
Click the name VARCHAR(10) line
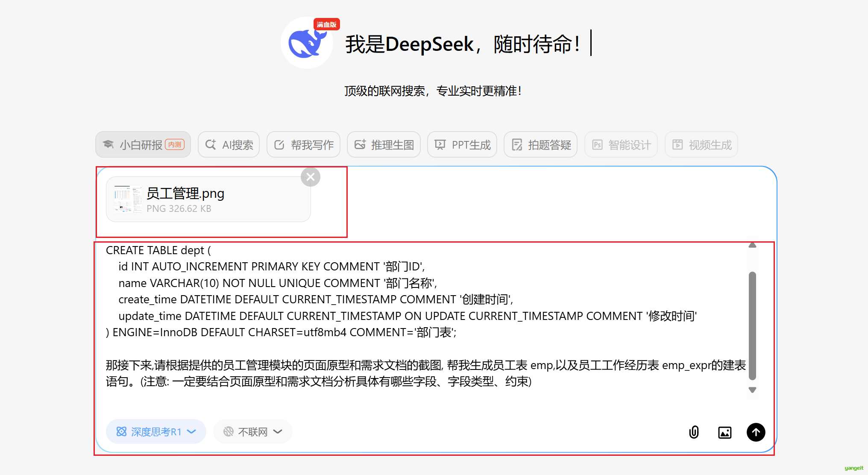point(278,283)
